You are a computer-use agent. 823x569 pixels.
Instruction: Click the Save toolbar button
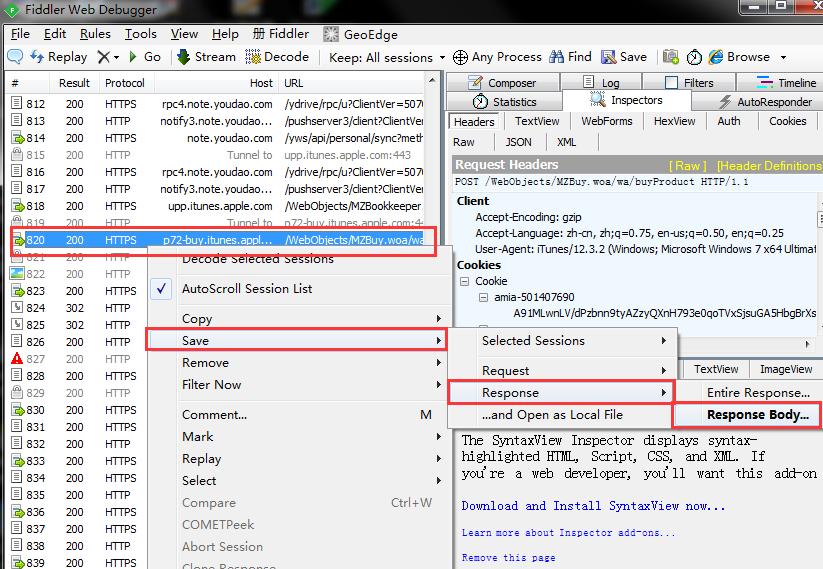[624, 57]
